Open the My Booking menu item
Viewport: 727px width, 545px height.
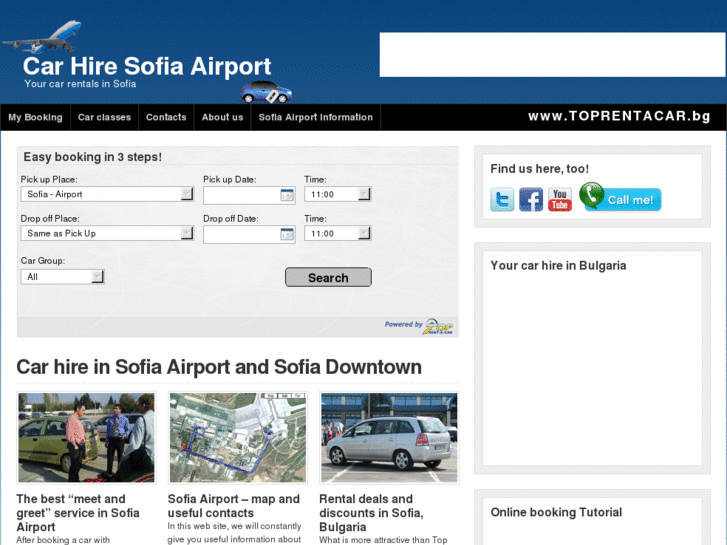(35, 117)
